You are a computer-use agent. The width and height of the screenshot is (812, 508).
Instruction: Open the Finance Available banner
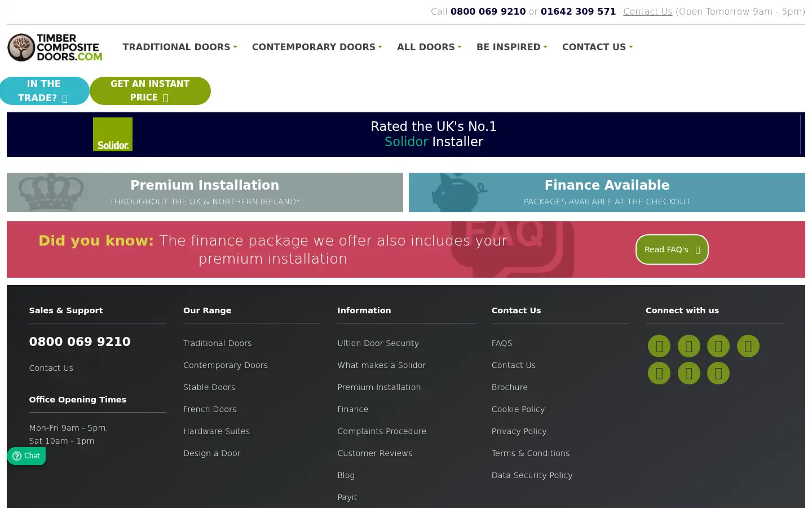click(607, 192)
